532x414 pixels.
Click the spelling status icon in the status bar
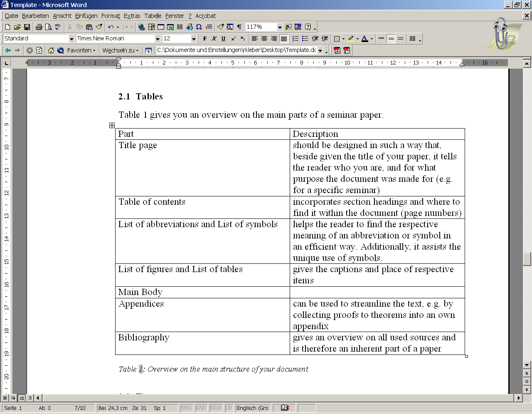point(285,408)
